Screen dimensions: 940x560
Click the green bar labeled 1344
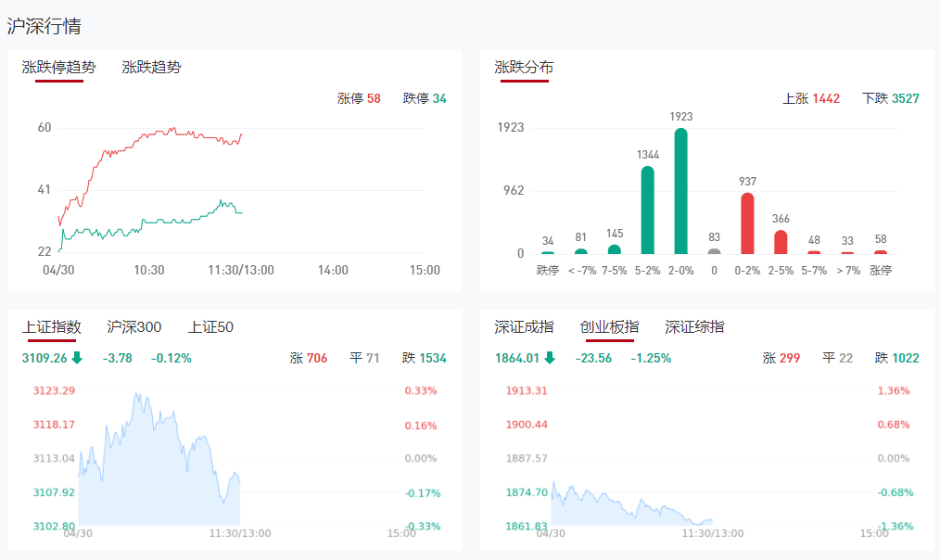tap(648, 210)
